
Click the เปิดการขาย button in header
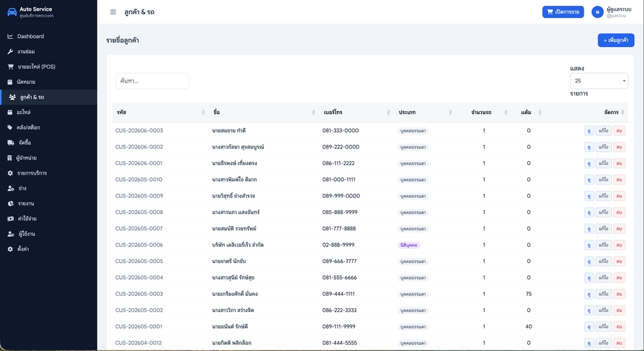(563, 12)
